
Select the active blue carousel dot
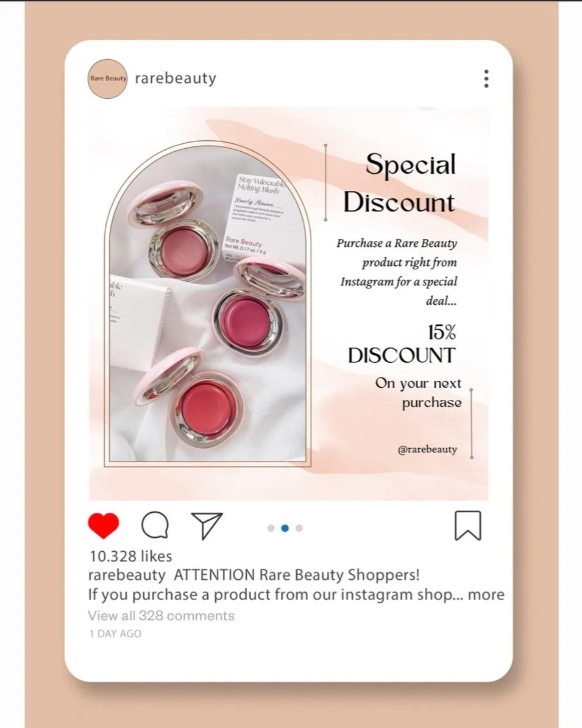pyautogui.click(x=285, y=528)
